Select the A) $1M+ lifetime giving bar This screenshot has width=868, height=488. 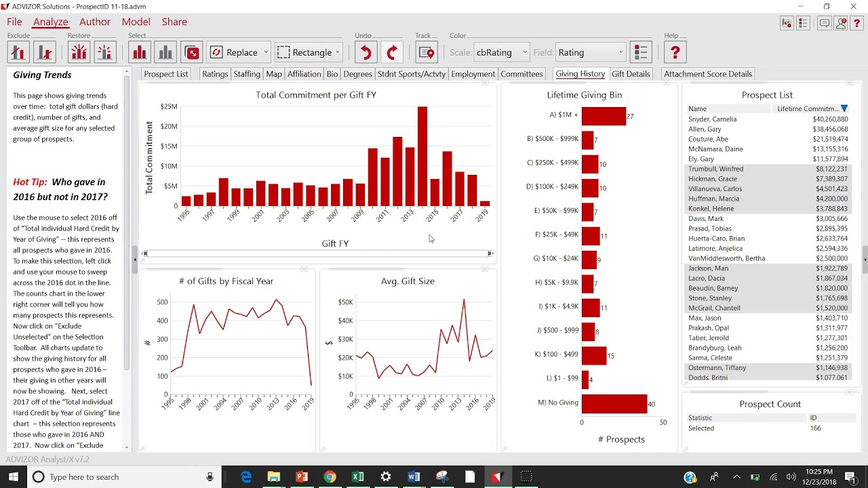coord(604,116)
